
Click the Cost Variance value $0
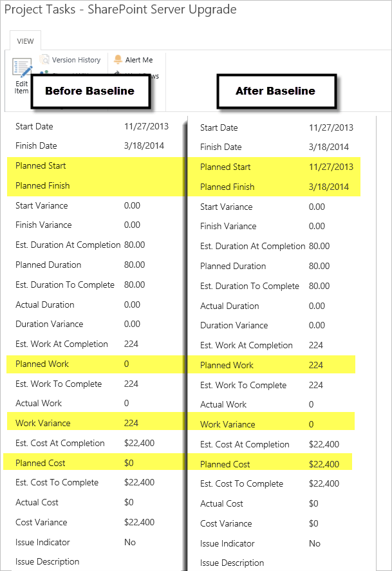[x=313, y=523]
